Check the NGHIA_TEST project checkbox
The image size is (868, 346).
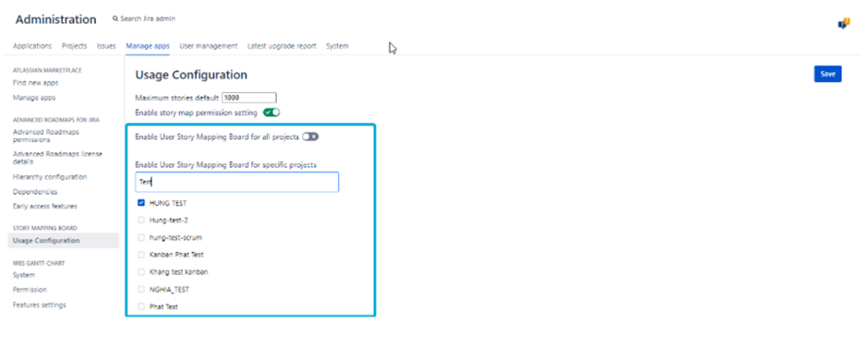click(x=141, y=289)
